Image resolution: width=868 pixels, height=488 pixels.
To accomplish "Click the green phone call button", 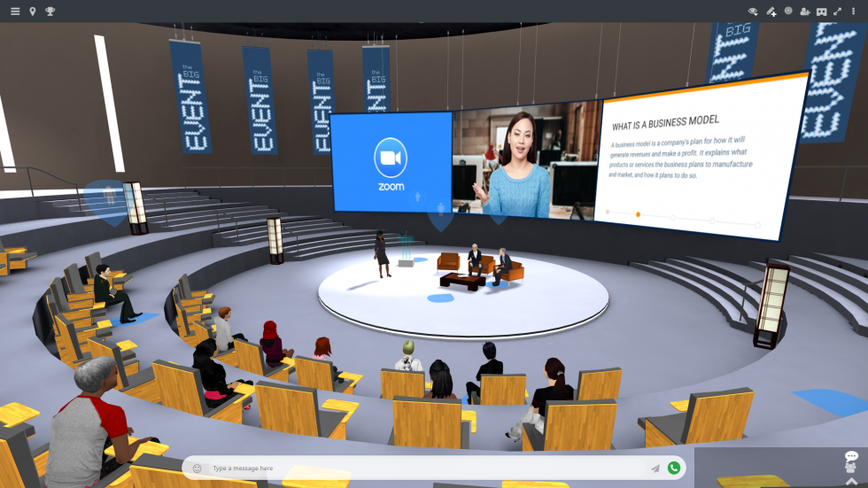I will 674,468.
